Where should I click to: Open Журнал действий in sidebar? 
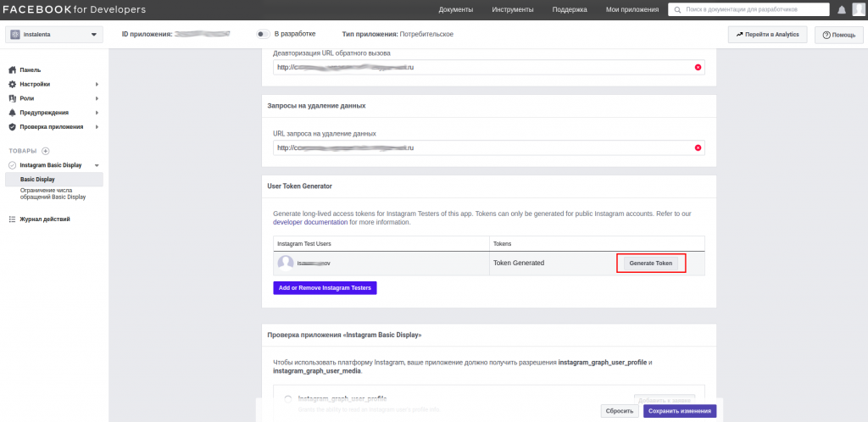click(x=45, y=219)
